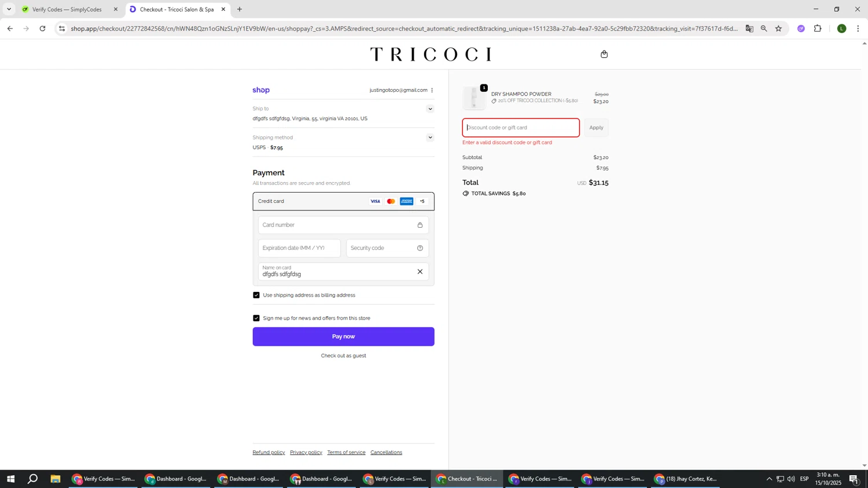Screen dimensions: 868x488
Task: Close the Checkout - Tricoci tab
Action: (223, 9)
